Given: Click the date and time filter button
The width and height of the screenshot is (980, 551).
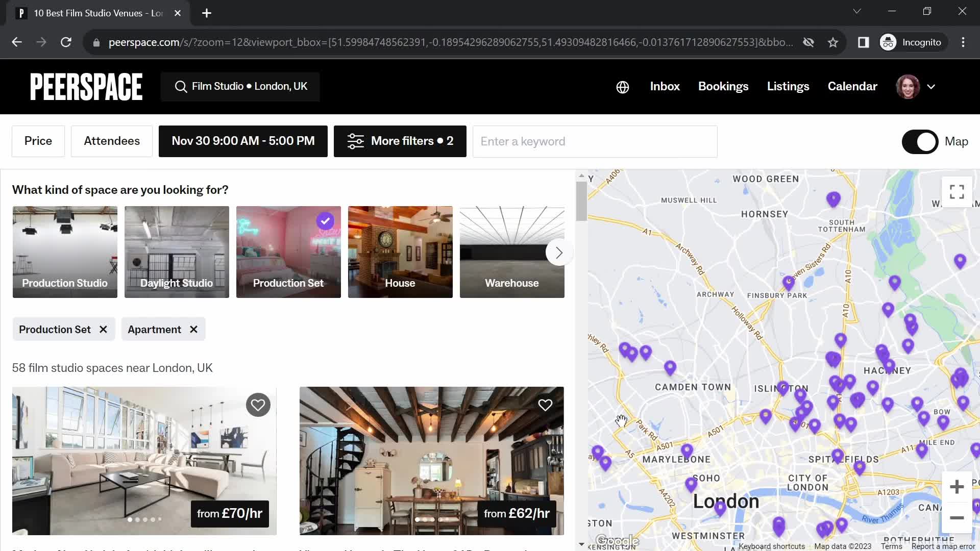Looking at the screenshot, I should (242, 141).
